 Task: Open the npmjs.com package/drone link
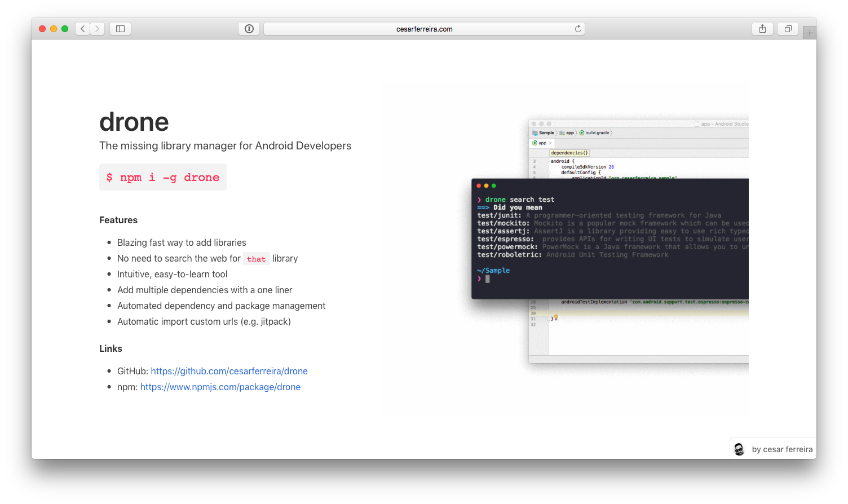[220, 387]
